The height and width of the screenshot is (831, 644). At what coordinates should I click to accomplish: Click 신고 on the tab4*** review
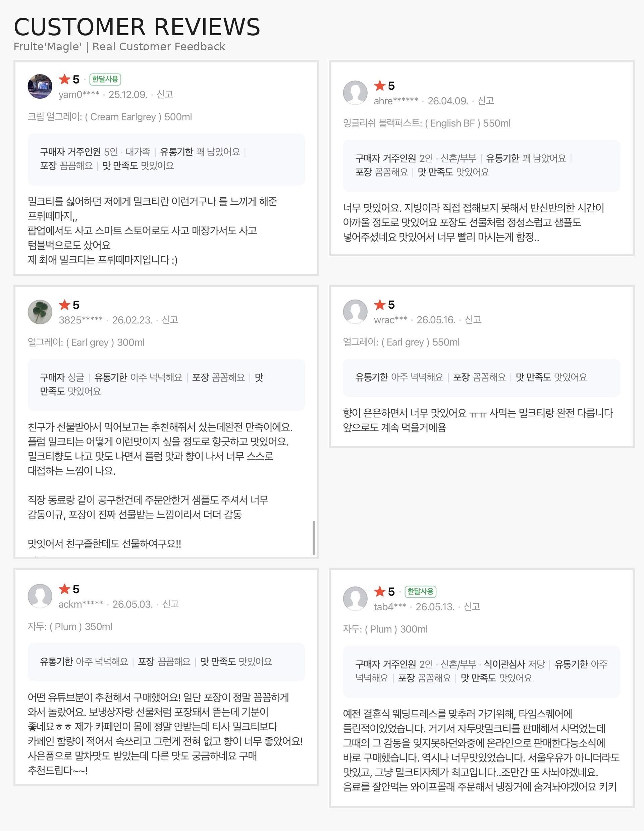(x=472, y=607)
